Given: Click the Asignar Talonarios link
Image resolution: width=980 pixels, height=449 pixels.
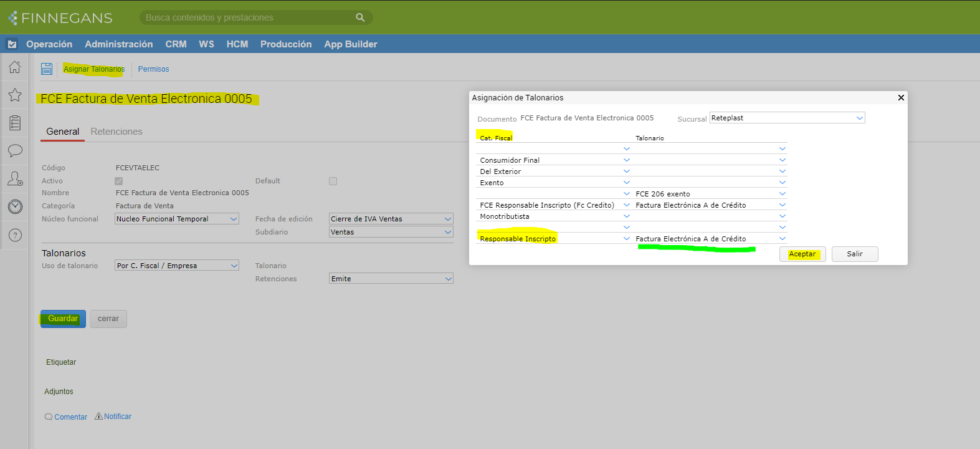Looking at the screenshot, I should pos(94,69).
